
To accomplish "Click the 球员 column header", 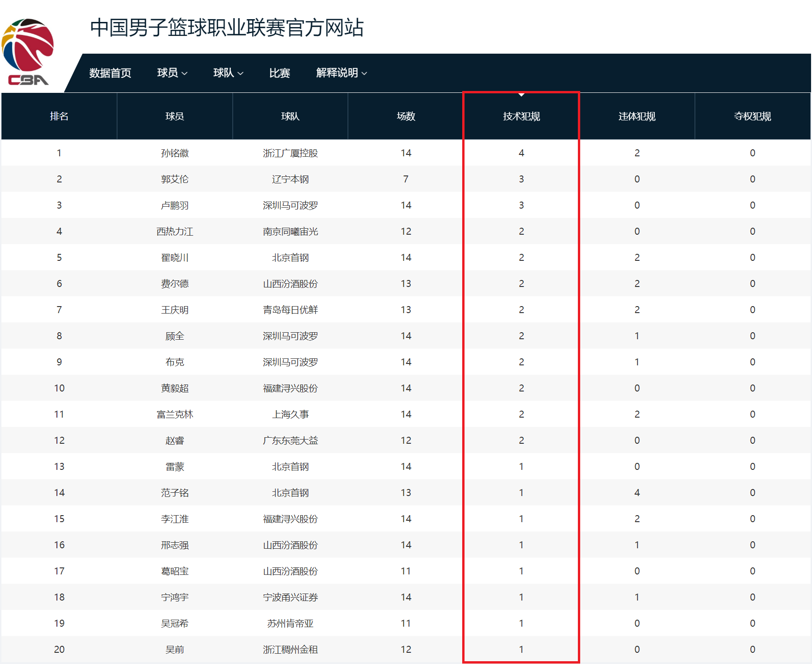I will click(175, 116).
